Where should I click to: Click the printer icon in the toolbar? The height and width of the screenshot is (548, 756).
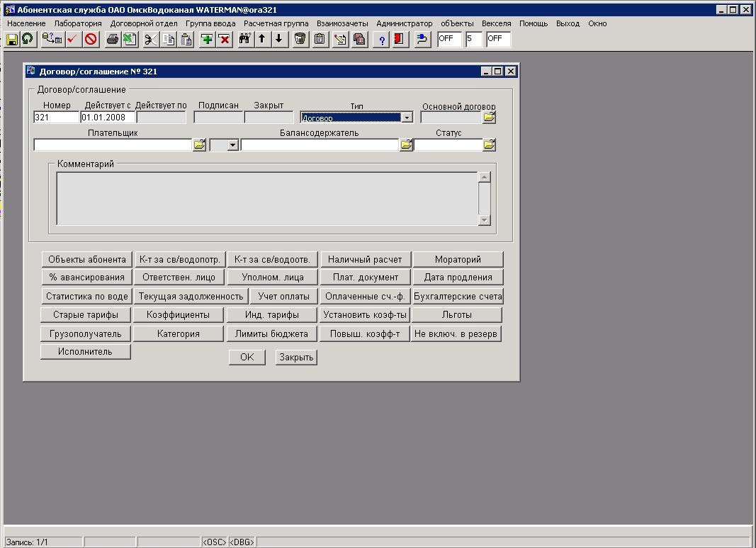click(x=112, y=39)
